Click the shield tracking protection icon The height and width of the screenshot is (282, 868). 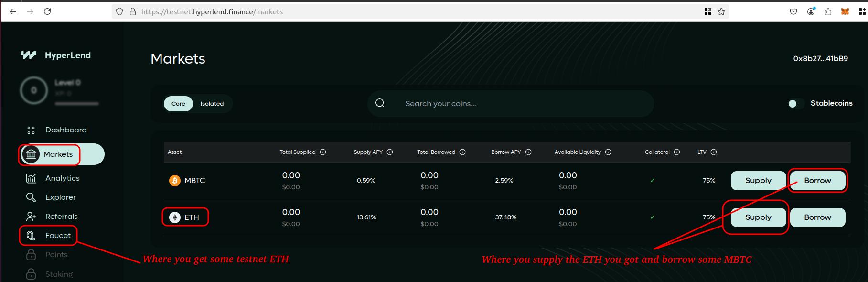coord(120,11)
